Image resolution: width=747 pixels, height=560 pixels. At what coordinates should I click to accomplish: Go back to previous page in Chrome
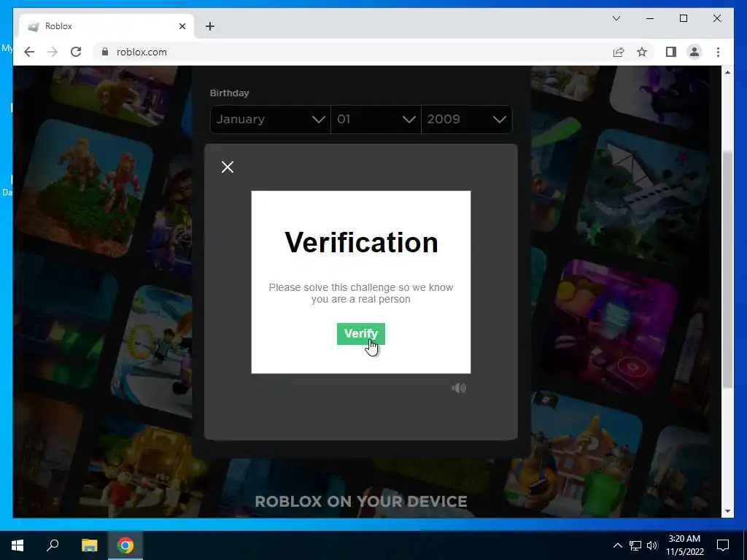[29, 52]
